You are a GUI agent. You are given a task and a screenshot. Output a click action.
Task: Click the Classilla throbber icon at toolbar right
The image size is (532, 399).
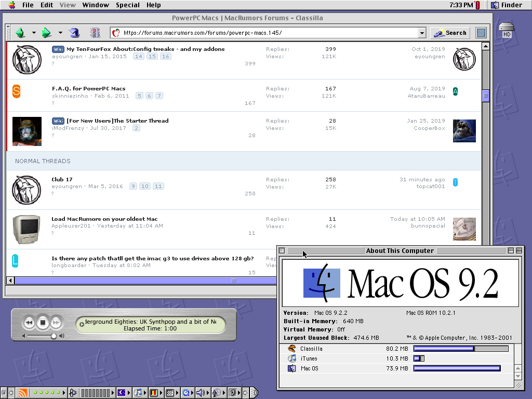[x=481, y=33]
